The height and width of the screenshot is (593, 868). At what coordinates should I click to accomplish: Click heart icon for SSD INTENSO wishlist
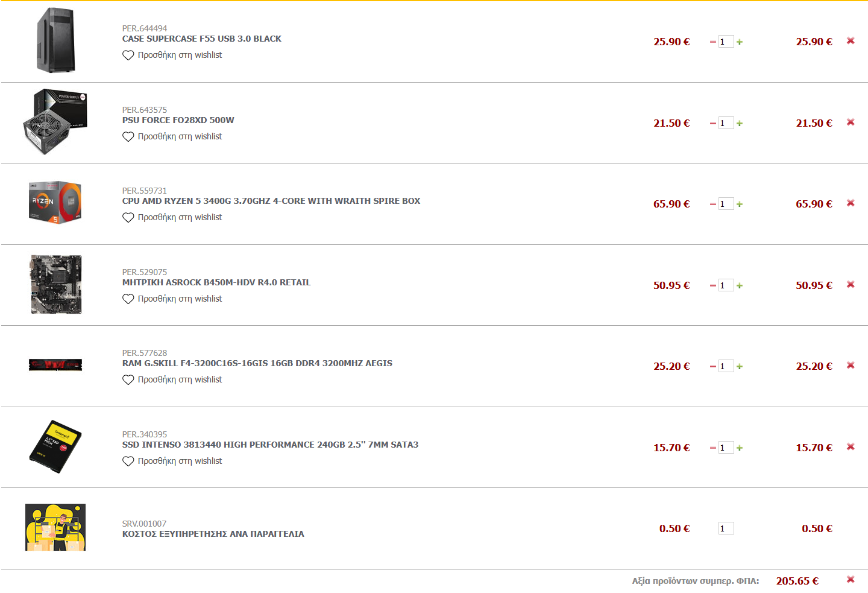click(128, 461)
